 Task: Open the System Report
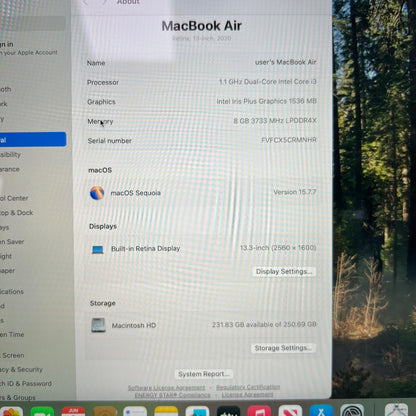pos(204,374)
